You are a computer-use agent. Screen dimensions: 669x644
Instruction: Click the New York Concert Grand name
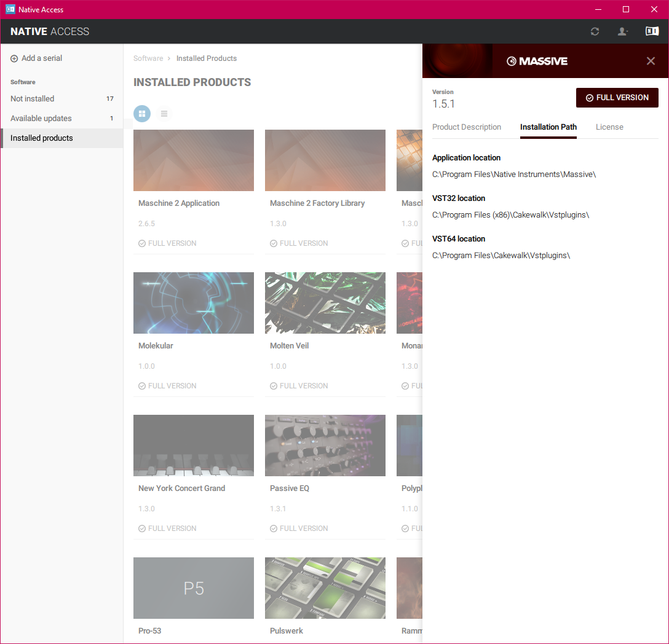182,489
